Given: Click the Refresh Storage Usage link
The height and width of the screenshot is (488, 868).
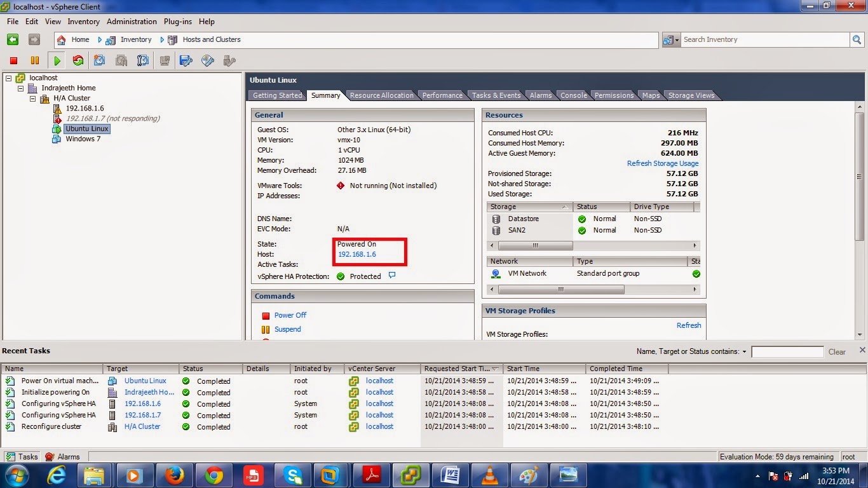Looking at the screenshot, I should (663, 163).
